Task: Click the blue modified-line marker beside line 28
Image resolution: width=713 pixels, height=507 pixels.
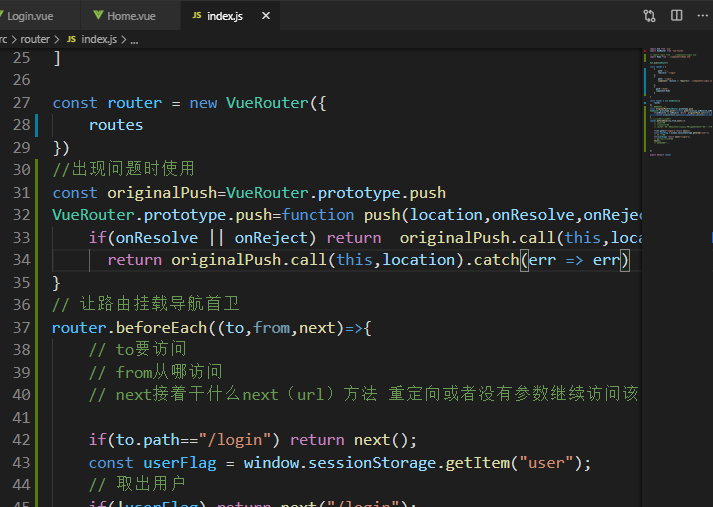Action: tap(36, 125)
